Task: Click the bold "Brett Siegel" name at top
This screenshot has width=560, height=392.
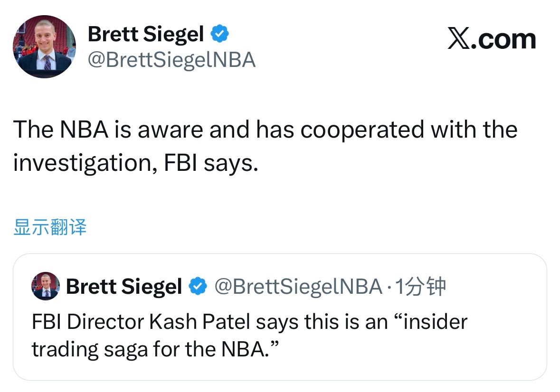Action: pyautogui.click(x=146, y=34)
